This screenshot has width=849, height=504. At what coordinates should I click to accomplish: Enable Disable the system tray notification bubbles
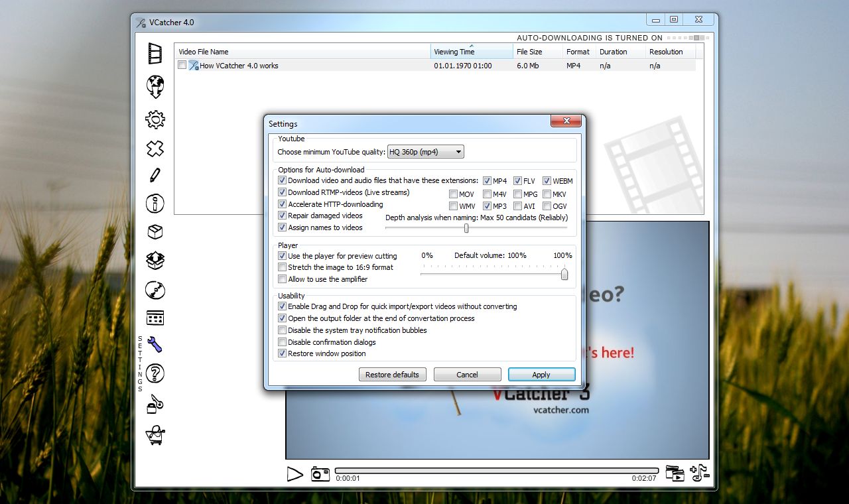click(x=283, y=330)
